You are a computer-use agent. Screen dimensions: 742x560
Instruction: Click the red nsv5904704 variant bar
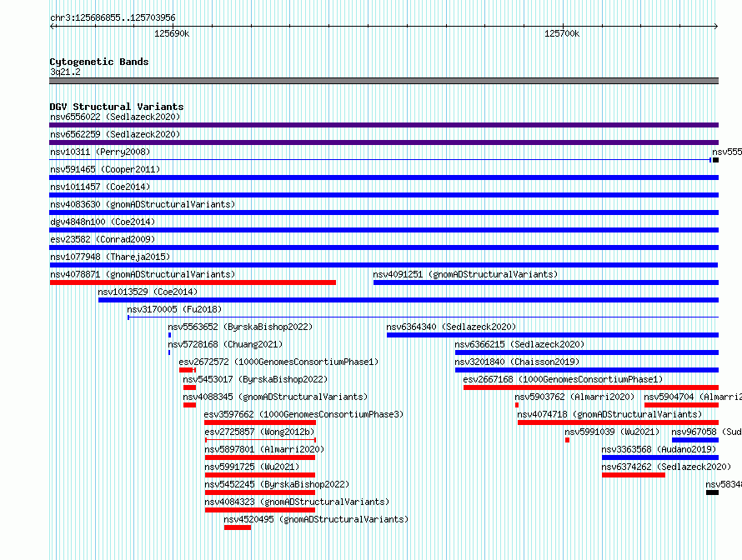(681, 405)
